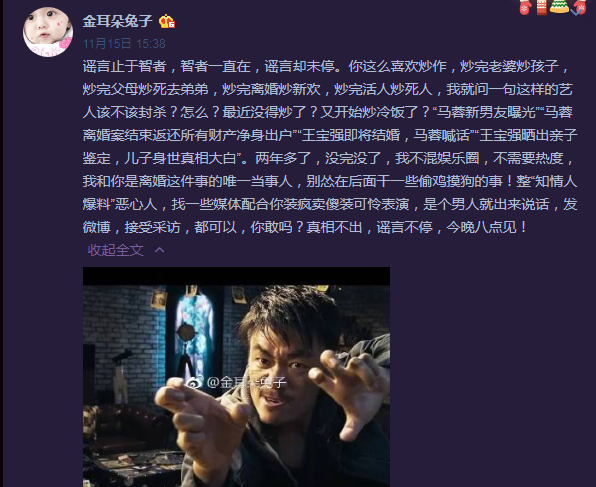
Task: Open the 11月15日 15:38 timestamp link
Action: [124, 44]
